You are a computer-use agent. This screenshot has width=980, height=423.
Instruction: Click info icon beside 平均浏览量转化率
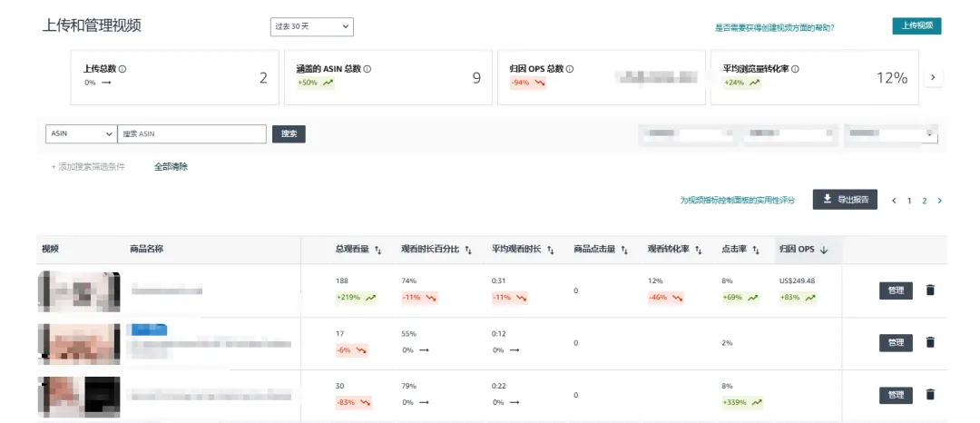tap(805, 69)
